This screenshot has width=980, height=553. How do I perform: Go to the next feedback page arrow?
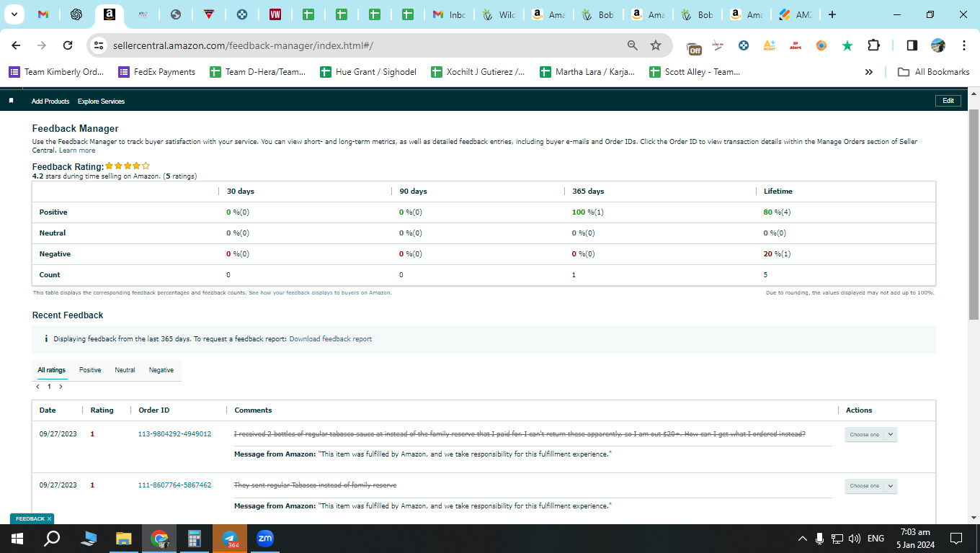pyautogui.click(x=61, y=387)
